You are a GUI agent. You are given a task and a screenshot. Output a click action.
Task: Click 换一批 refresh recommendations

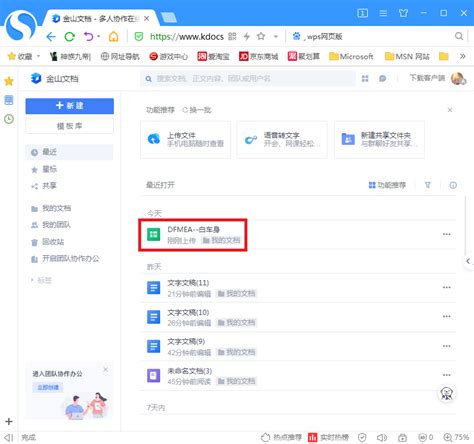[x=197, y=110]
